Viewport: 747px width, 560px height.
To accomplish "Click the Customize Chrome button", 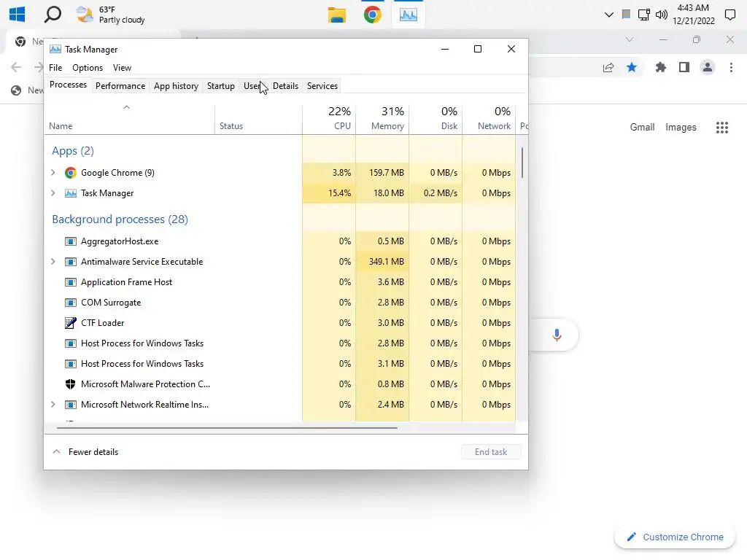I will point(675,537).
